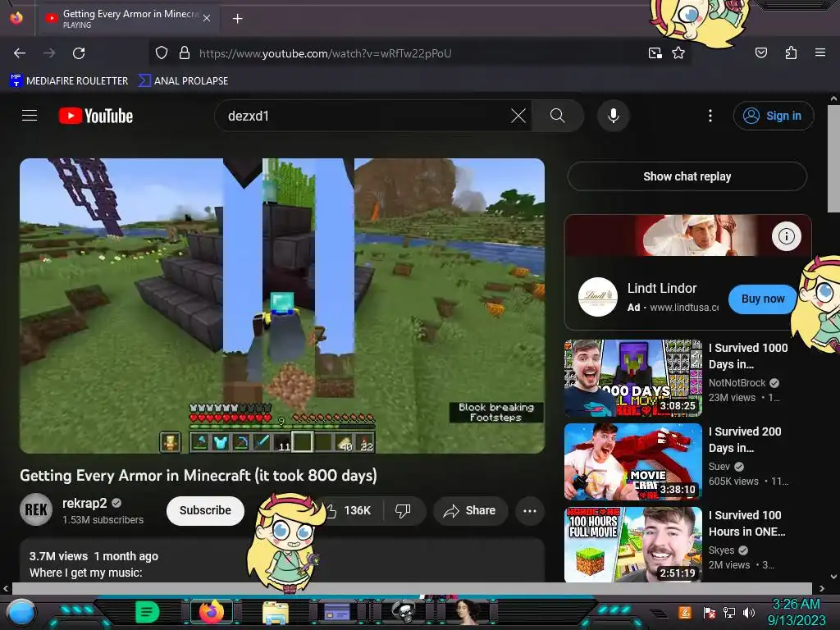This screenshot has width=840, height=630.
Task: Click the scroll down arrow of the vertical scrollbar
Action: point(833,577)
